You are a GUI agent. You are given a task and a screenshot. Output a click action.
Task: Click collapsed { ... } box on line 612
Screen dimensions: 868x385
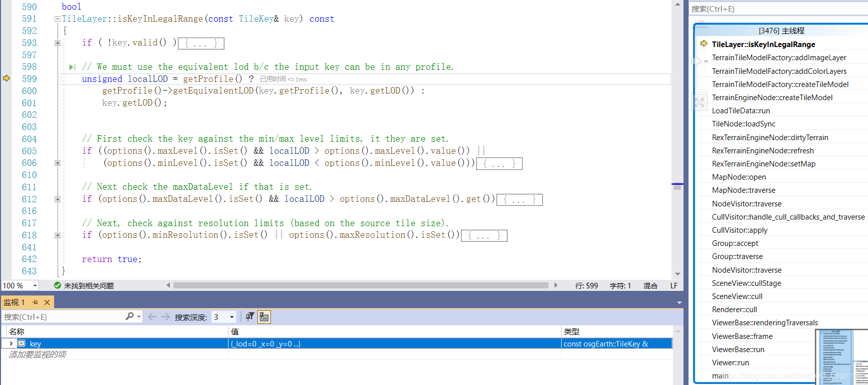520,200
